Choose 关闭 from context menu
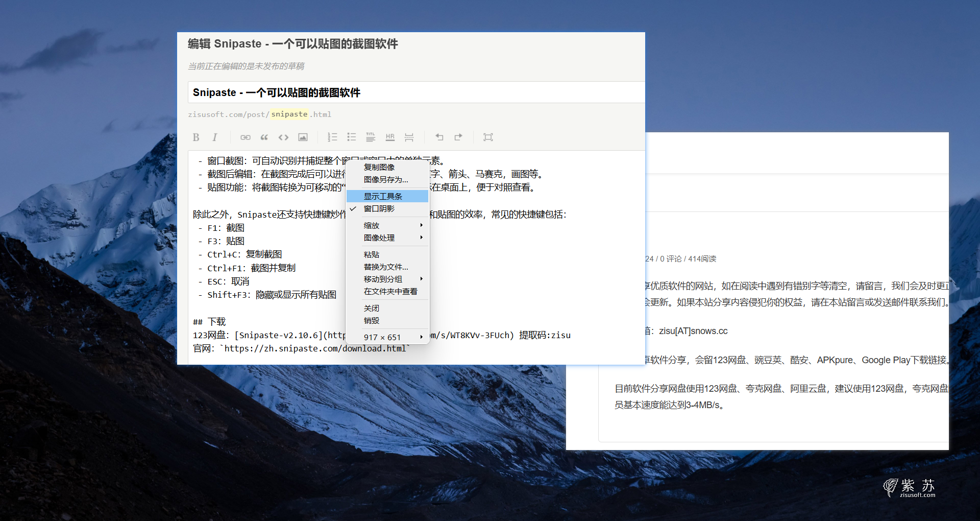Image resolution: width=980 pixels, height=521 pixels. tap(387, 308)
